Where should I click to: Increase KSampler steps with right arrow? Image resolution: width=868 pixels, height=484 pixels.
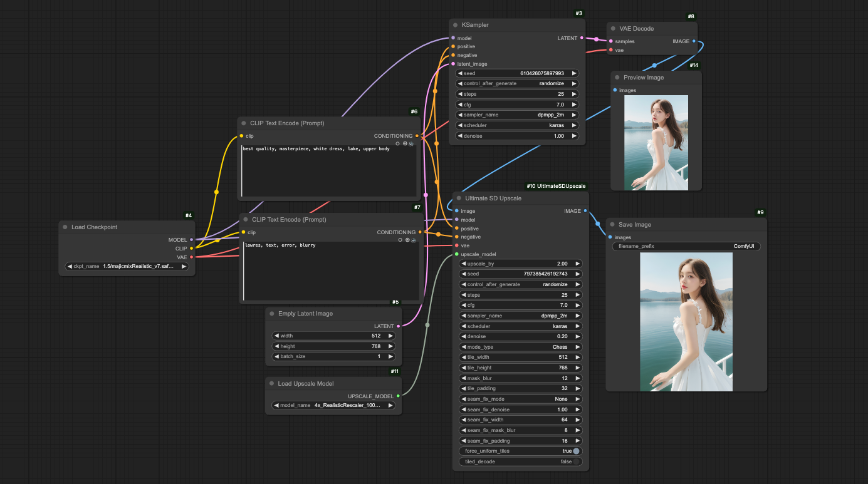coord(573,94)
